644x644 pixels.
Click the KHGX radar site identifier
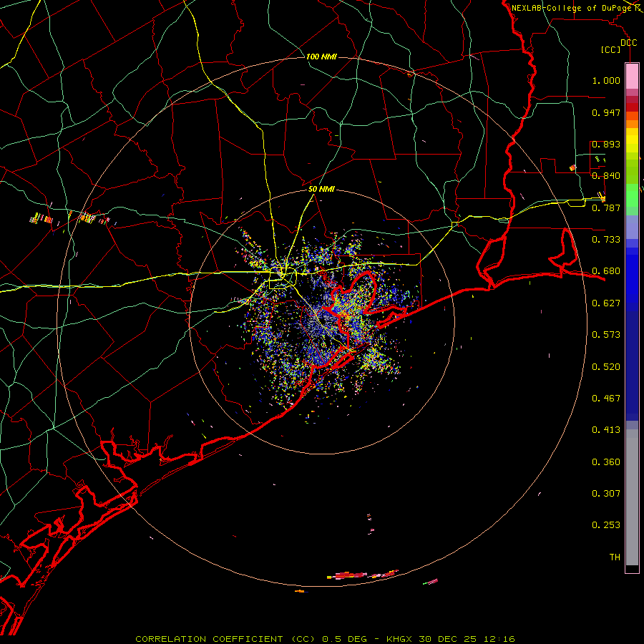point(399,639)
